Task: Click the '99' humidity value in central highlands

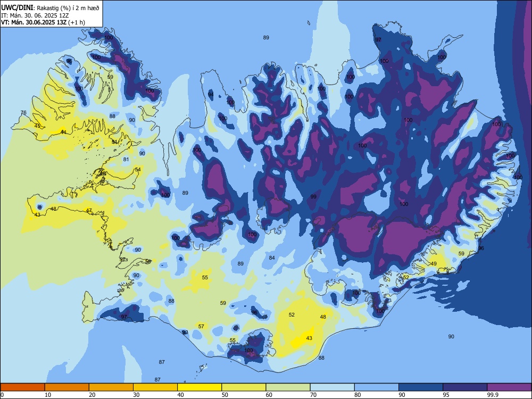Action: [313, 196]
